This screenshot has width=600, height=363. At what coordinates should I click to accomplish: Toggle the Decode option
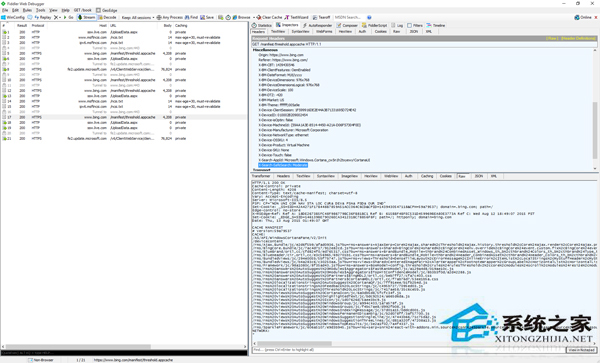tap(107, 17)
